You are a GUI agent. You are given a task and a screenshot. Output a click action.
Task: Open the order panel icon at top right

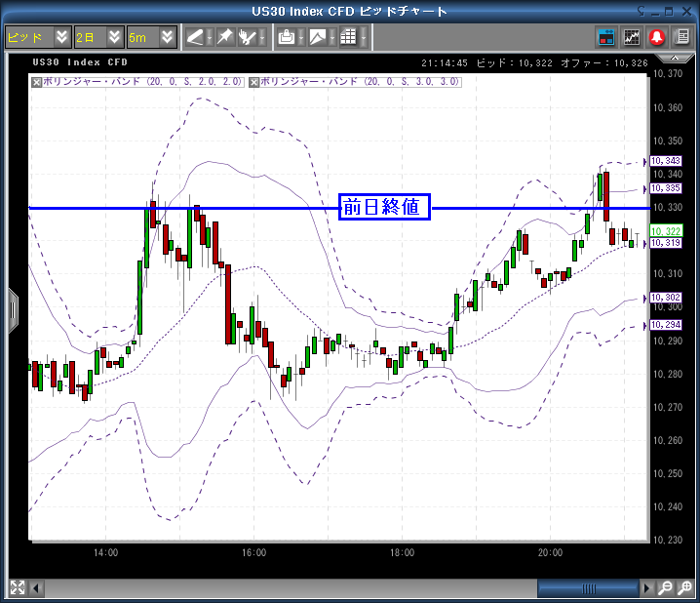tap(681, 37)
